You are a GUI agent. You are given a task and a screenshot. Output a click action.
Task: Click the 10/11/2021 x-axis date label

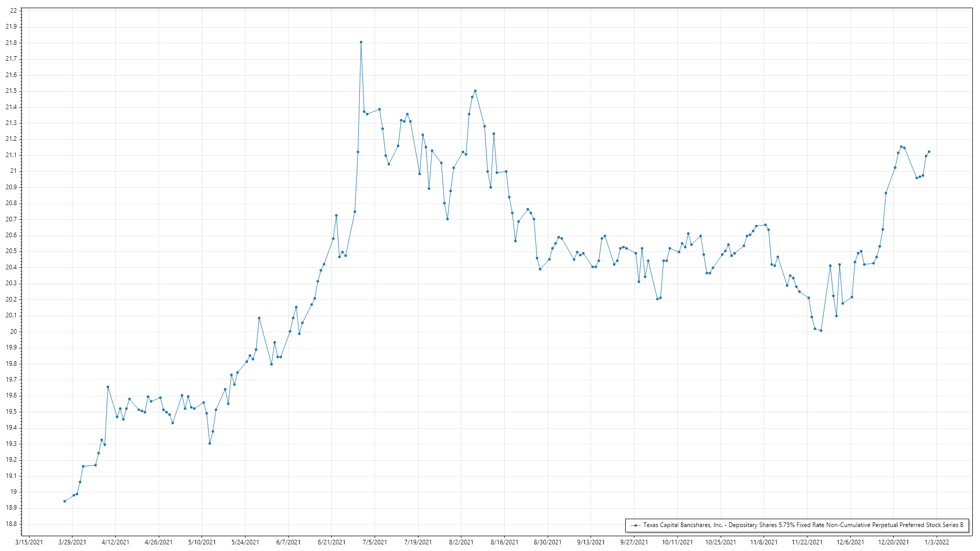677,542
